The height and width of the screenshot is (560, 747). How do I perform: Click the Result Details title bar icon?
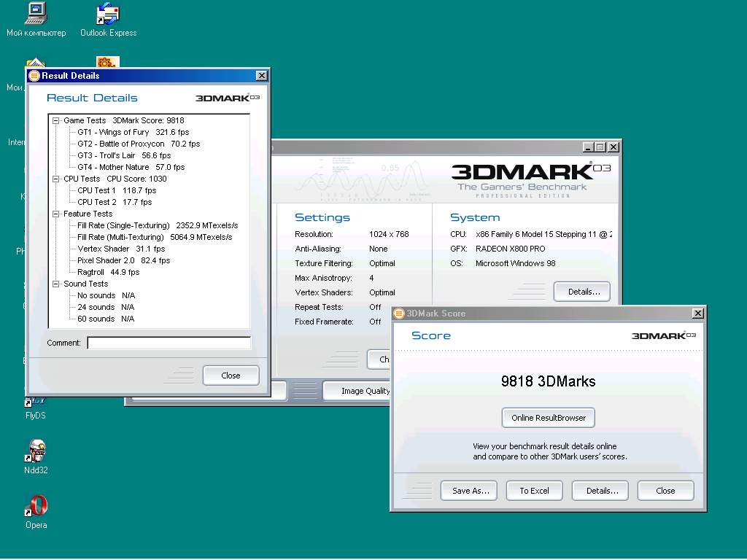click(x=34, y=76)
